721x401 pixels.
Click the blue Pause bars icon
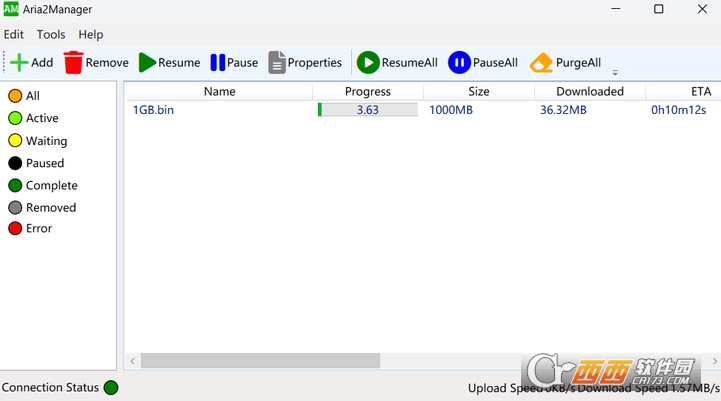[x=217, y=63]
